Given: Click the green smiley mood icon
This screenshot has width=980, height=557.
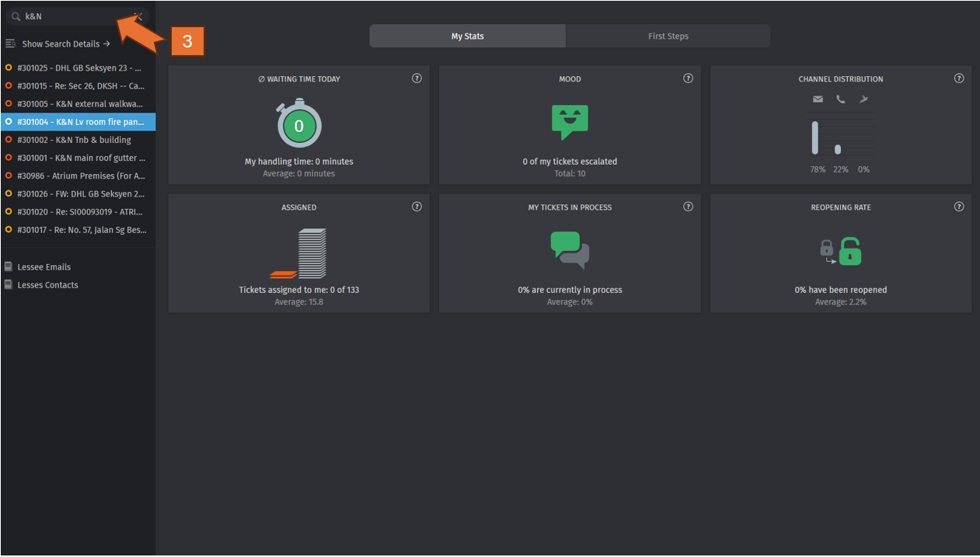Looking at the screenshot, I should click(x=570, y=121).
